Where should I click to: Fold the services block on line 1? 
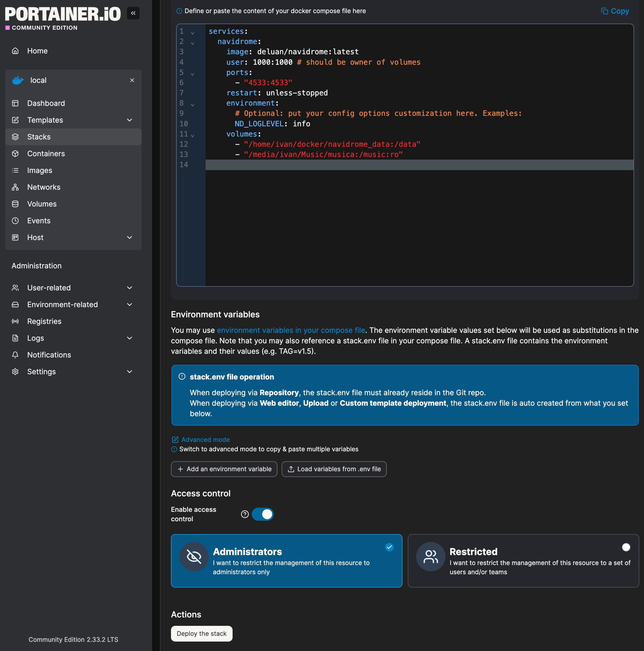[192, 33]
